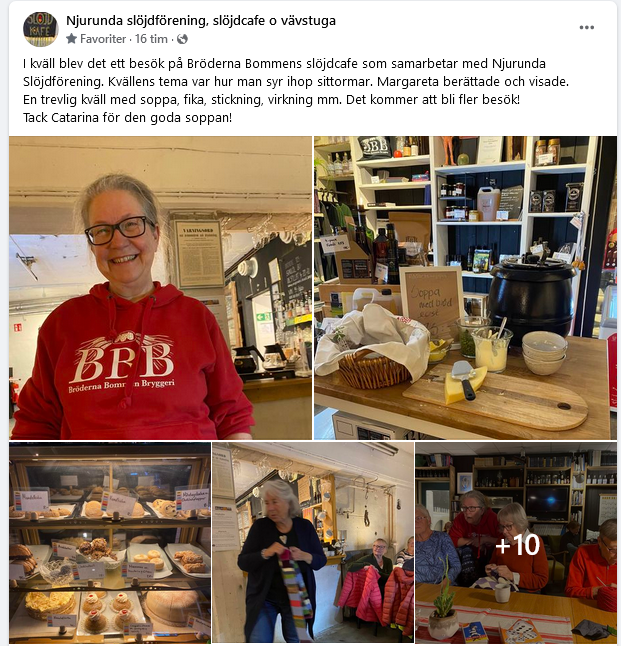Click the public globe audience icon

pos(182,39)
